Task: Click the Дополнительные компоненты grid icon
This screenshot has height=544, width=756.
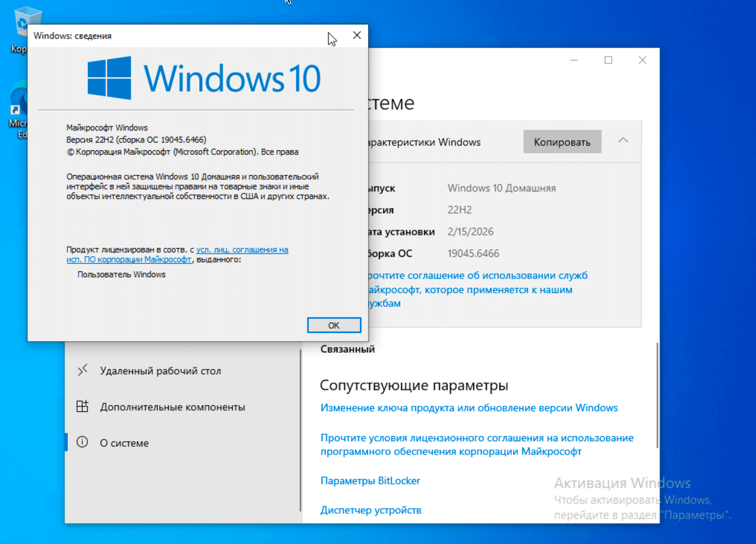Action: tap(82, 406)
